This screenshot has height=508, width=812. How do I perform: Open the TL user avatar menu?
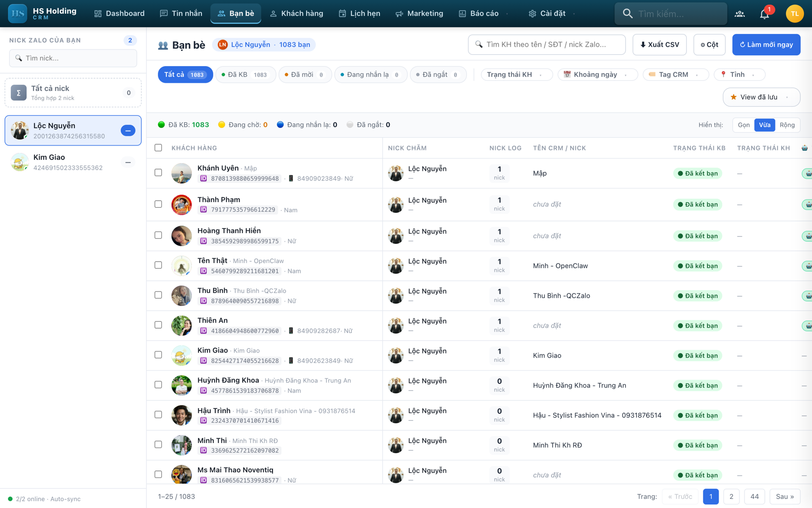(794, 14)
